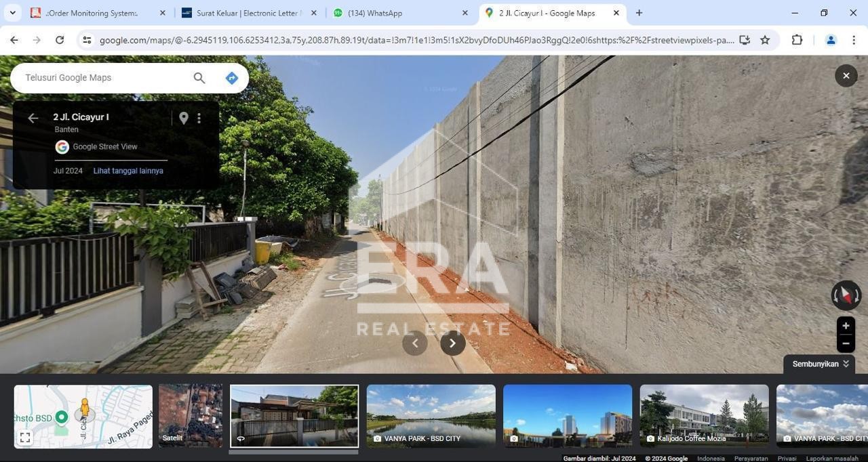Click the compass to reset heading

tap(846, 295)
